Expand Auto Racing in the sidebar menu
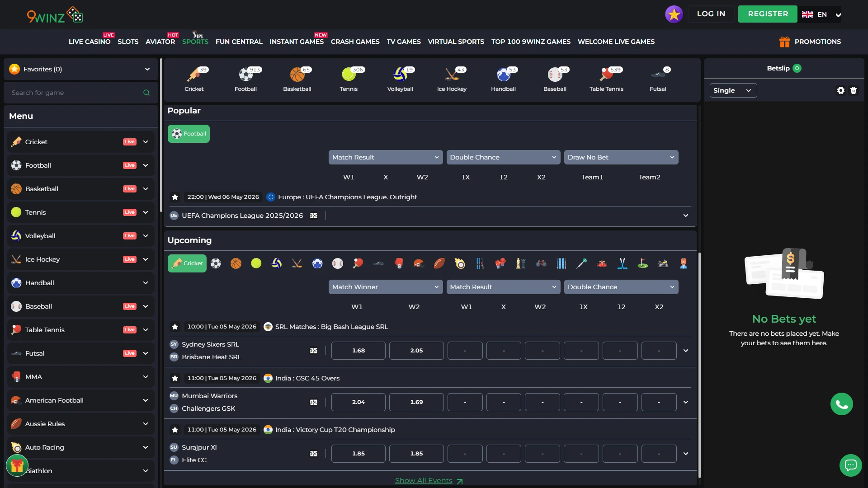Screen dimensions: 868x488 coord(81,447)
